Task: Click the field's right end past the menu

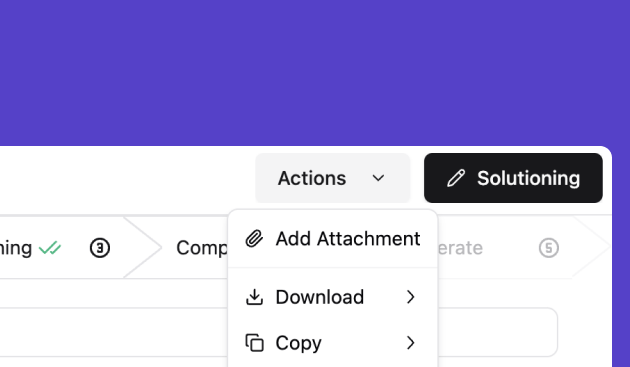Action: [497, 332]
